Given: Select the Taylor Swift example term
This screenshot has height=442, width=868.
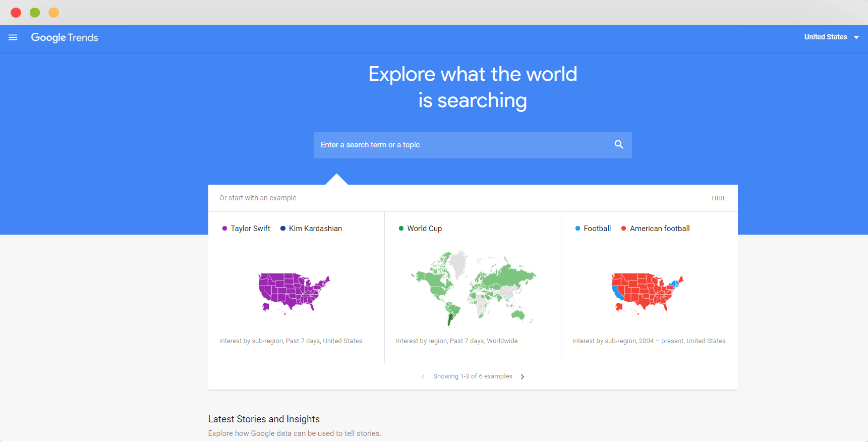Looking at the screenshot, I should point(250,229).
